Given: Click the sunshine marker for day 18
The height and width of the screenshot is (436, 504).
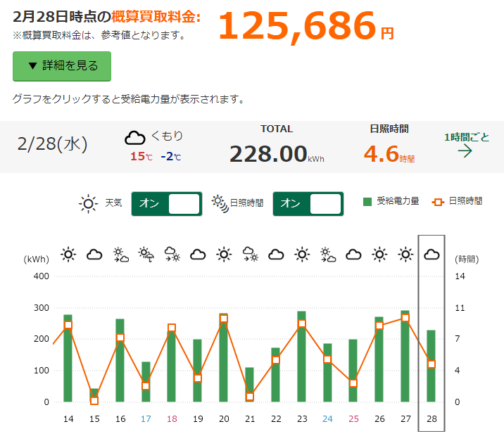Looking at the screenshot, I should (172, 328).
